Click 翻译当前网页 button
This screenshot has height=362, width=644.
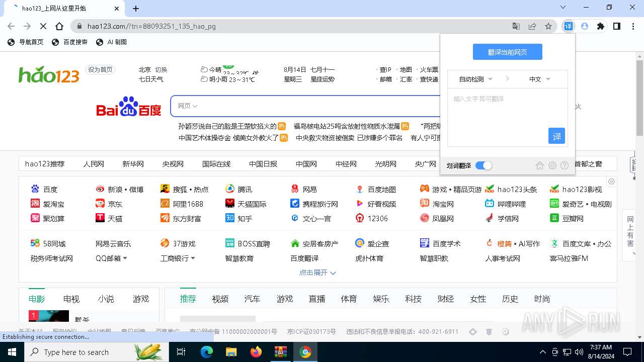click(508, 52)
